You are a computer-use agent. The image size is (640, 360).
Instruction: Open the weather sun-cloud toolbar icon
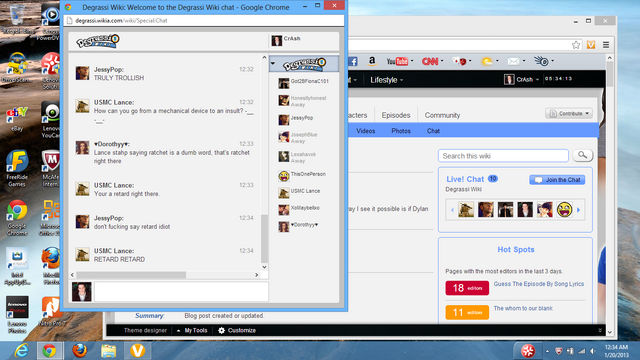(x=487, y=61)
